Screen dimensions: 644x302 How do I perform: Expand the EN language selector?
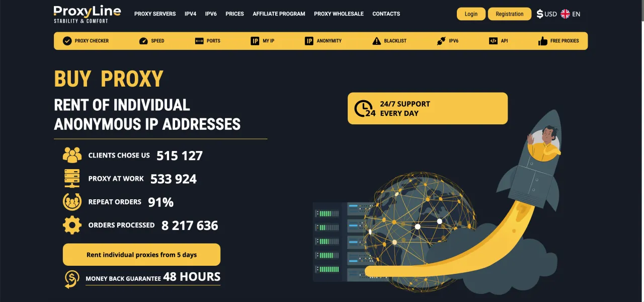coord(571,14)
